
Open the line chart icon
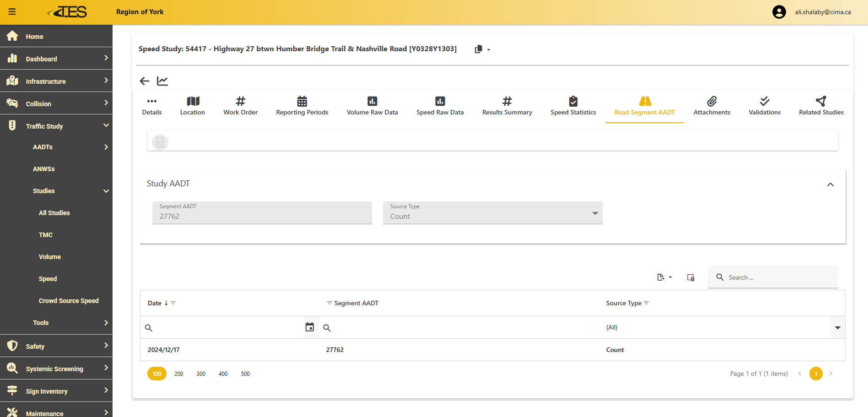(x=162, y=81)
